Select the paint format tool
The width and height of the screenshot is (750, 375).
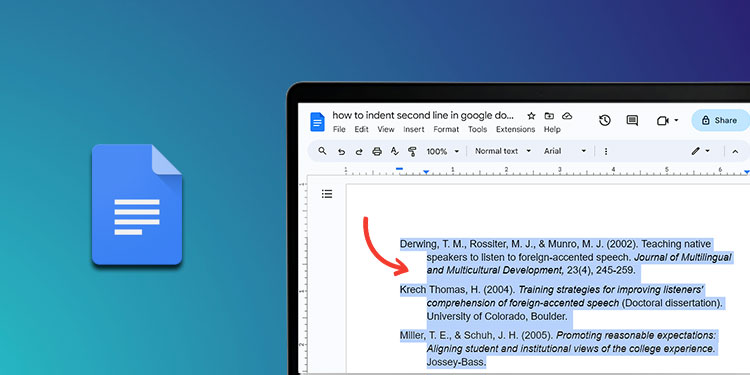[412, 152]
